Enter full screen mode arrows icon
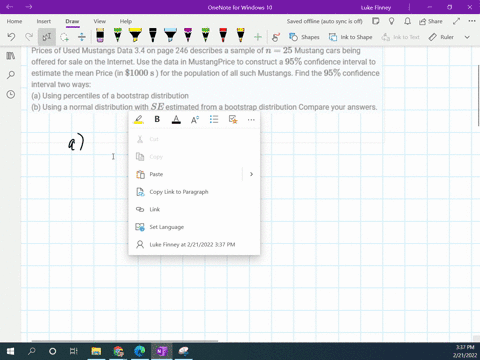This screenshot has width=480, height=360. [456, 21]
